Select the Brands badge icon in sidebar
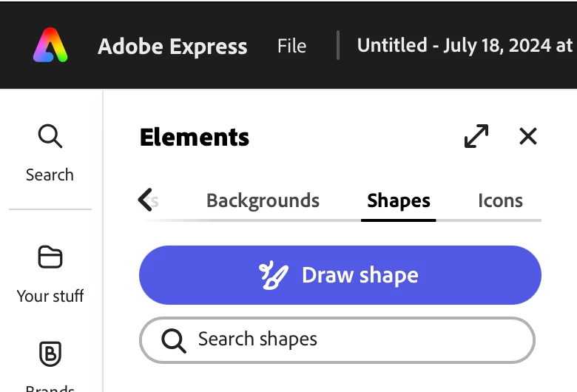Viewport: 577px width, 392px height. point(50,355)
